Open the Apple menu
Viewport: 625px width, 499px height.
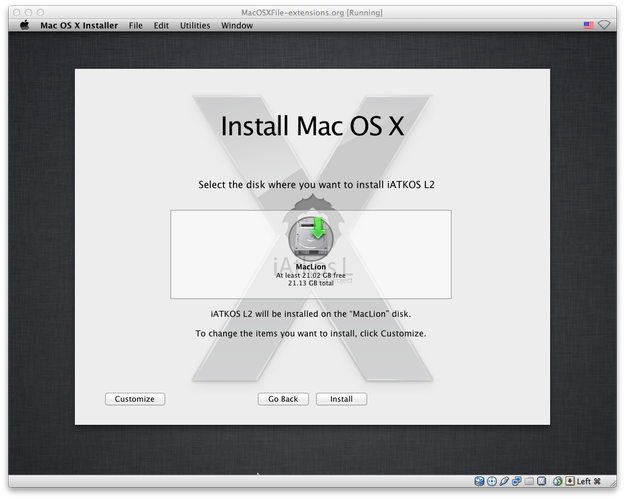(x=25, y=25)
